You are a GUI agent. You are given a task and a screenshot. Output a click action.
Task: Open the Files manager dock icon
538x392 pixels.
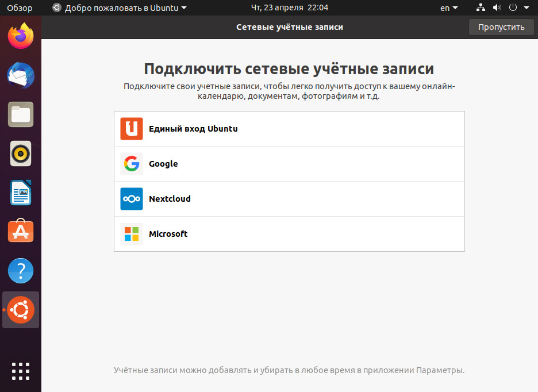(x=21, y=114)
